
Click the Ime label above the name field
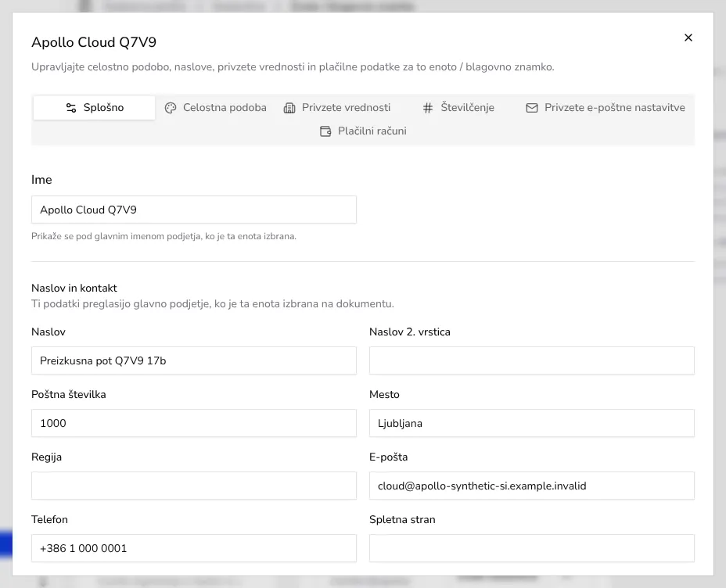coord(41,180)
